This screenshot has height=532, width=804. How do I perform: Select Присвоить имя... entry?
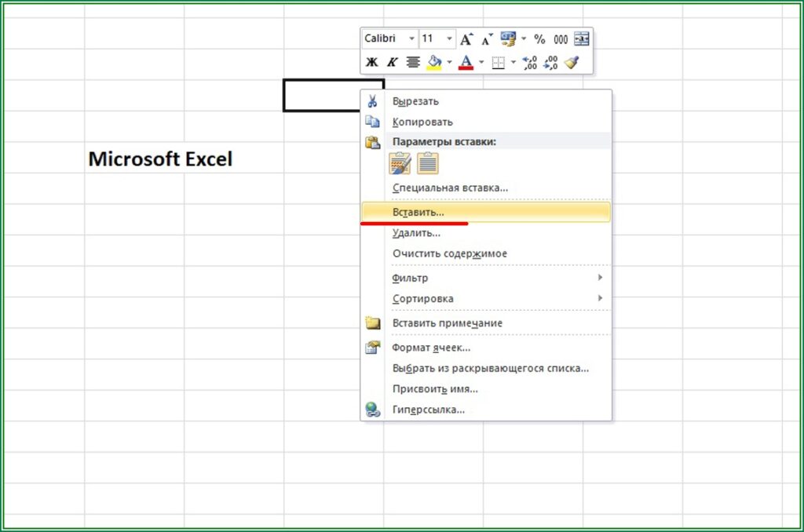point(486,388)
